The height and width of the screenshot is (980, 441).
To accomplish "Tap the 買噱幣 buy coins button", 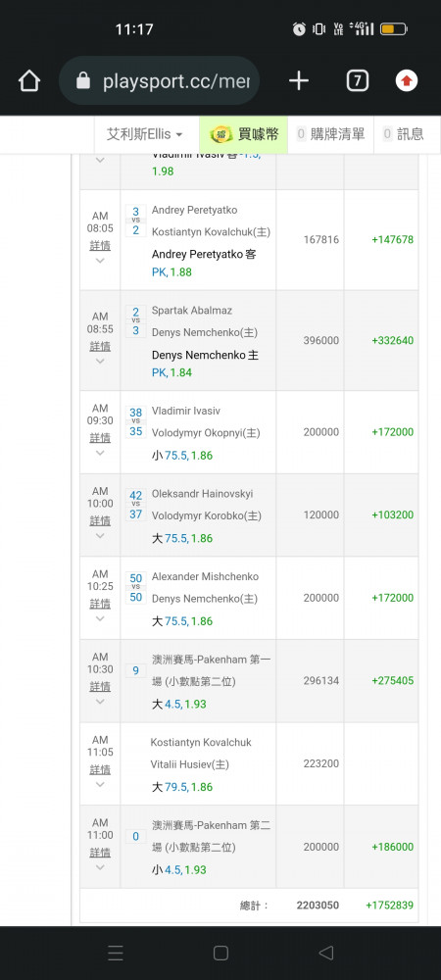I will click(x=244, y=133).
